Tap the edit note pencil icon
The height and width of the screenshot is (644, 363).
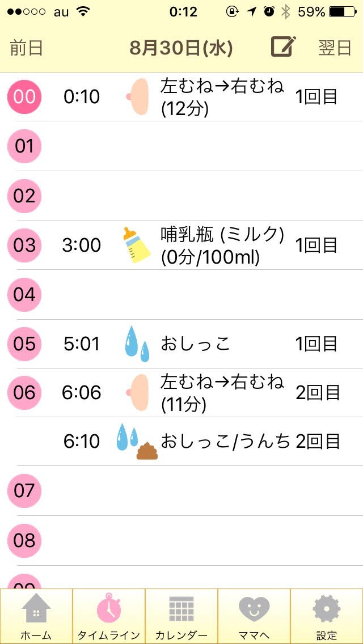283,48
